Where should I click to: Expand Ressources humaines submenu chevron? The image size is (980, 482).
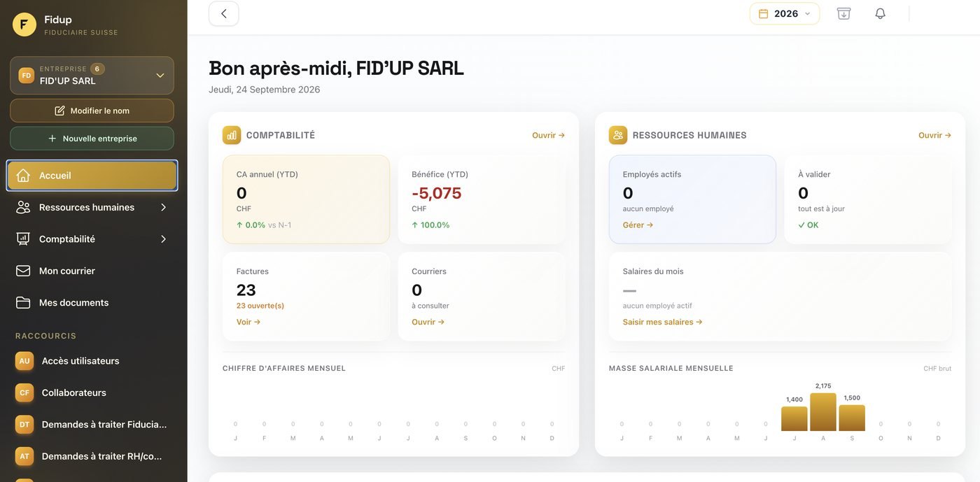[x=163, y=207]
